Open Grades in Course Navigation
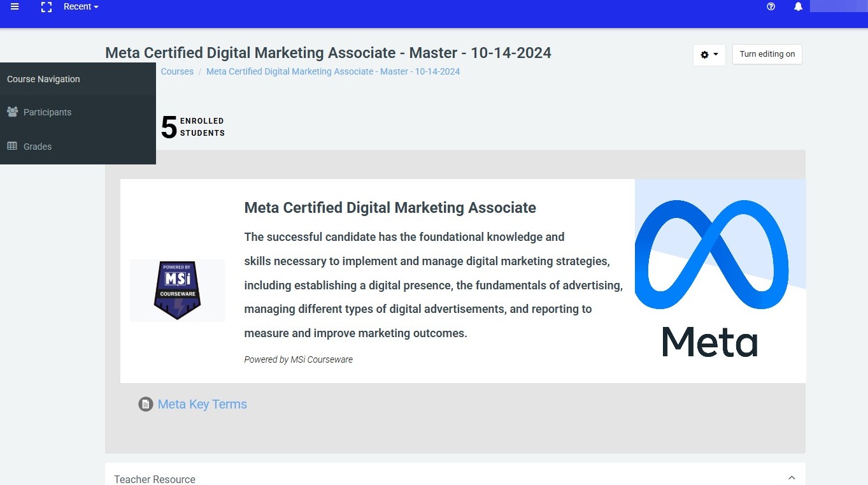The height and width of the screenshot is (485, 868). coord(78,147)
